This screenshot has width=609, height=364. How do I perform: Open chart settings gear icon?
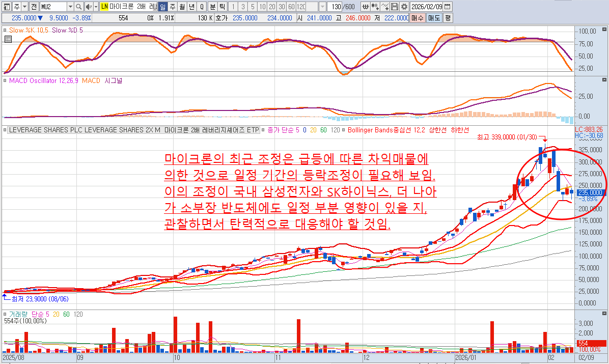404,7
